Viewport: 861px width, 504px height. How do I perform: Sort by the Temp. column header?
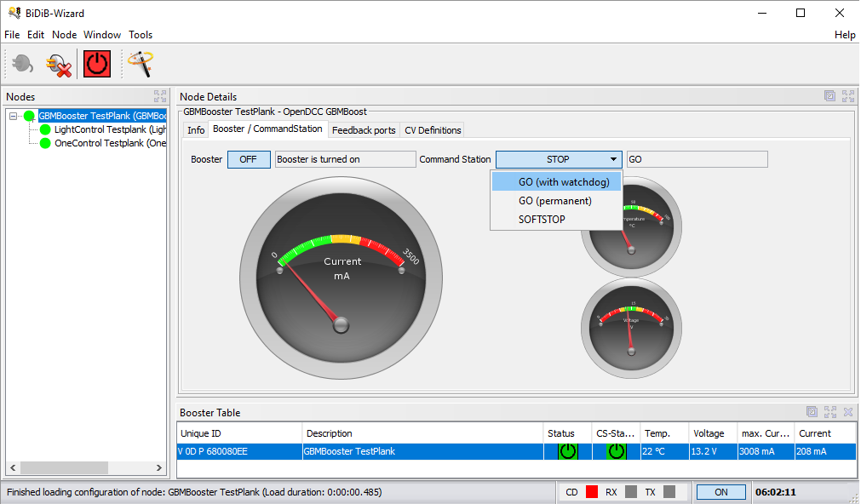(664, 433)
